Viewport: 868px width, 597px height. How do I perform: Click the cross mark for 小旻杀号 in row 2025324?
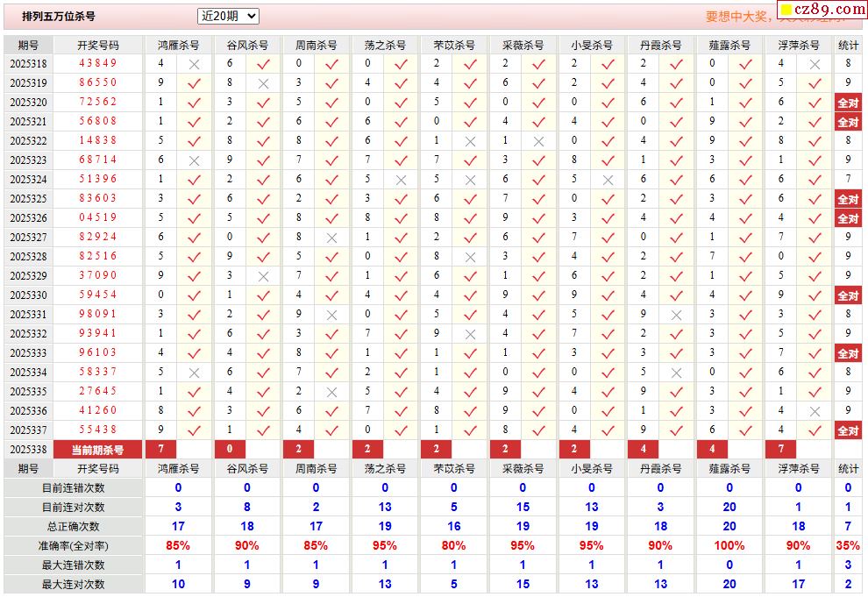click(x=608, y=180)
